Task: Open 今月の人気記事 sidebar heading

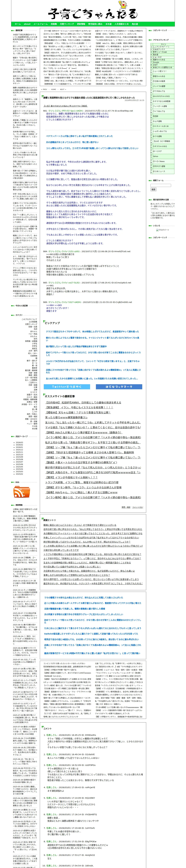Action: [x=22, y=306]
